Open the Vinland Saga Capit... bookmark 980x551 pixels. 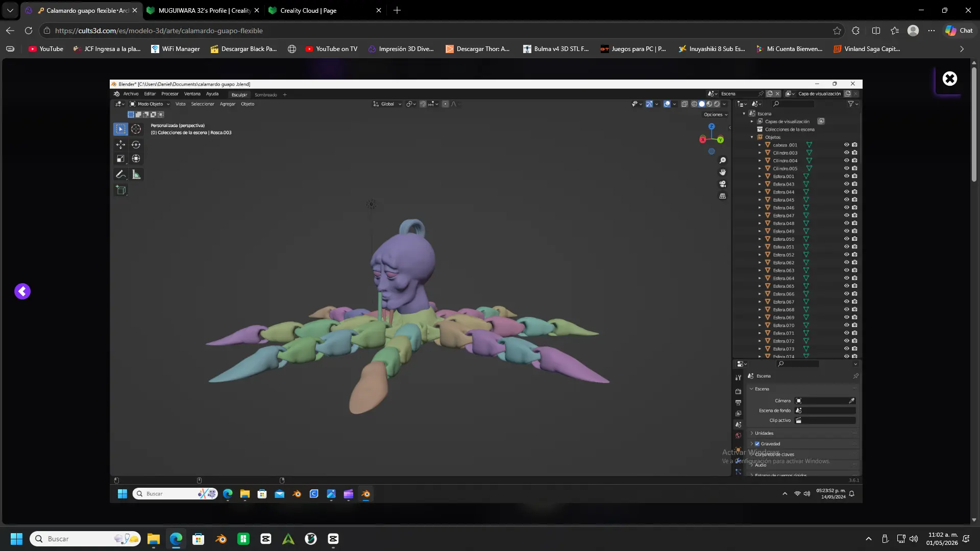[x=867, y=49]
